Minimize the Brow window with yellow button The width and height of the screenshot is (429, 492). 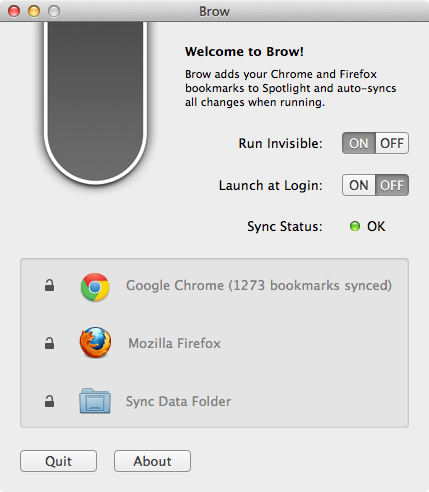point(34,11)
